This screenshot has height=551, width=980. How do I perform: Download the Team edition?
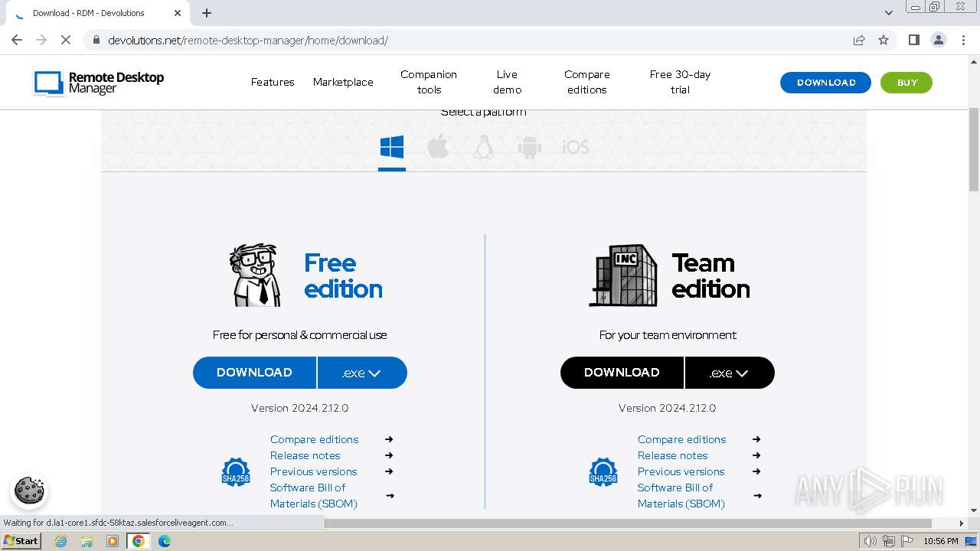[x=622, y=373]
